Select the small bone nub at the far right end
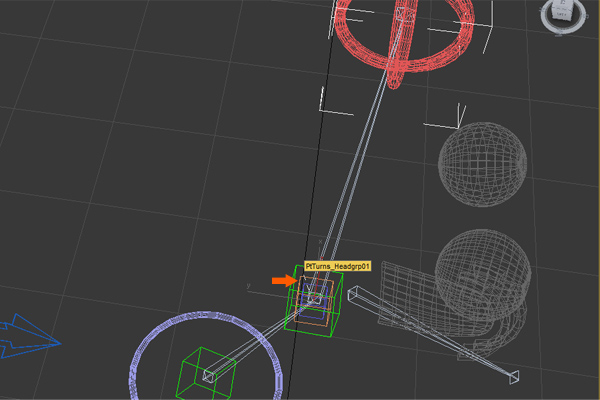The image size is (600, 400). click(514, 377)
